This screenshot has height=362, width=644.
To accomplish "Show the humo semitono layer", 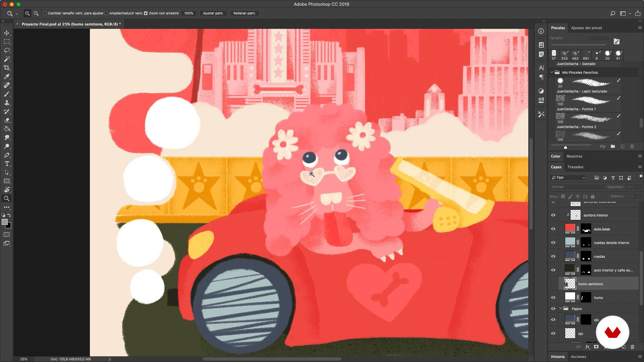I will coord(553,284).
